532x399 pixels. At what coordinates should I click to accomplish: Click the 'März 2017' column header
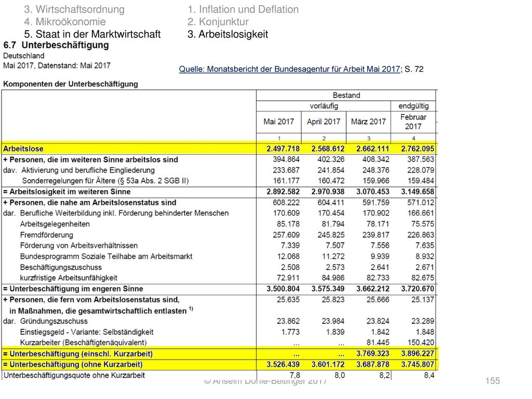pyautogui.click(x=368, y=122)
